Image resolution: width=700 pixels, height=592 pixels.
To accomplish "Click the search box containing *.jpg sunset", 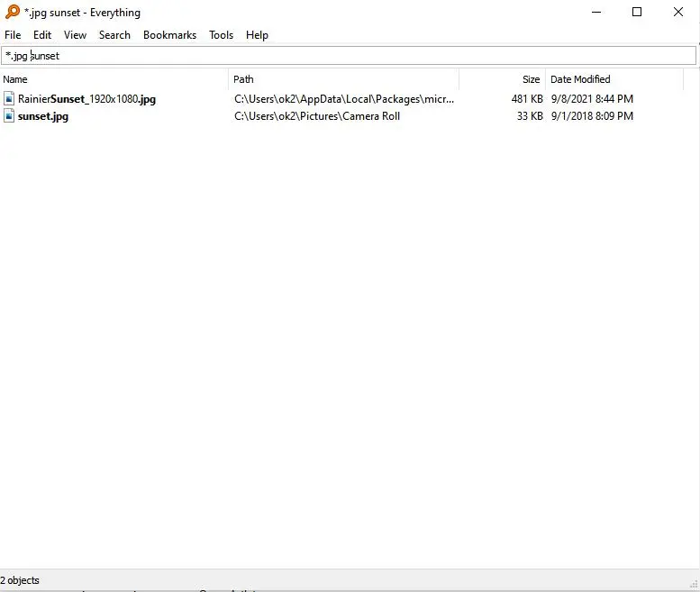I will coord(349,56).
